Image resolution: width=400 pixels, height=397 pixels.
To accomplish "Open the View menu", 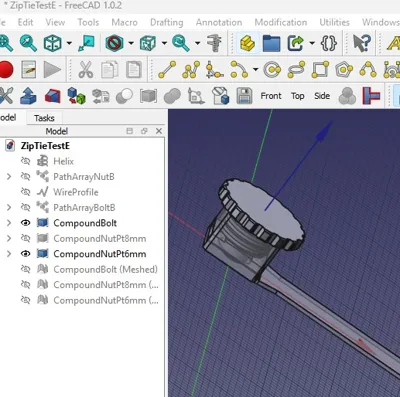I will tap(55, 22).
